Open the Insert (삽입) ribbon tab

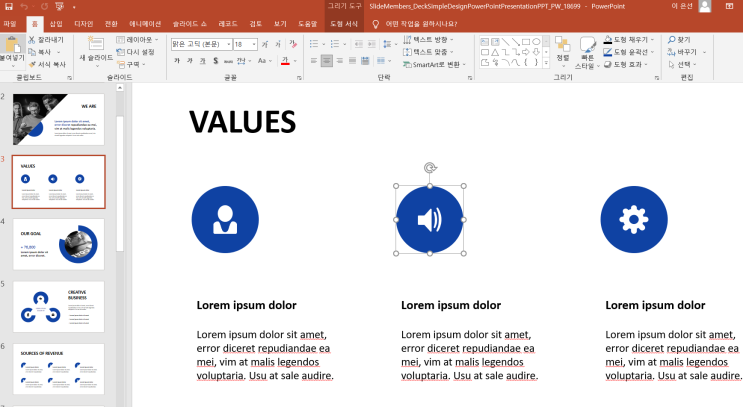click(x=55, y=22)
